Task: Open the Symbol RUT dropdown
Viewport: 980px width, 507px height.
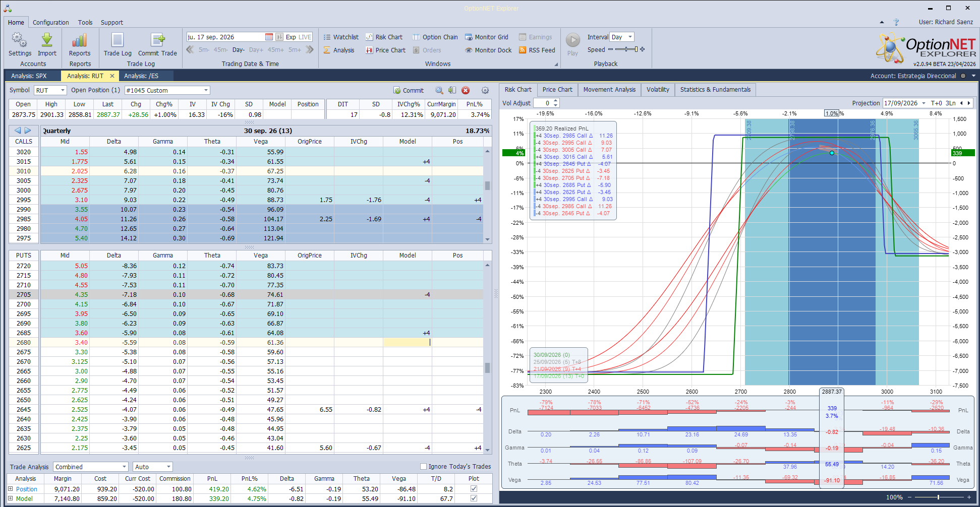Action: (x=63, y=90)
